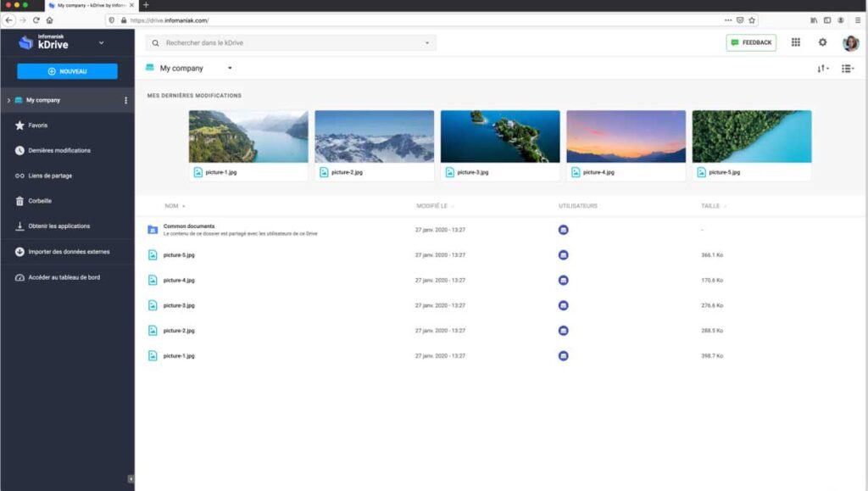Bookmark this page with star icon

click(x=752, y=20)
